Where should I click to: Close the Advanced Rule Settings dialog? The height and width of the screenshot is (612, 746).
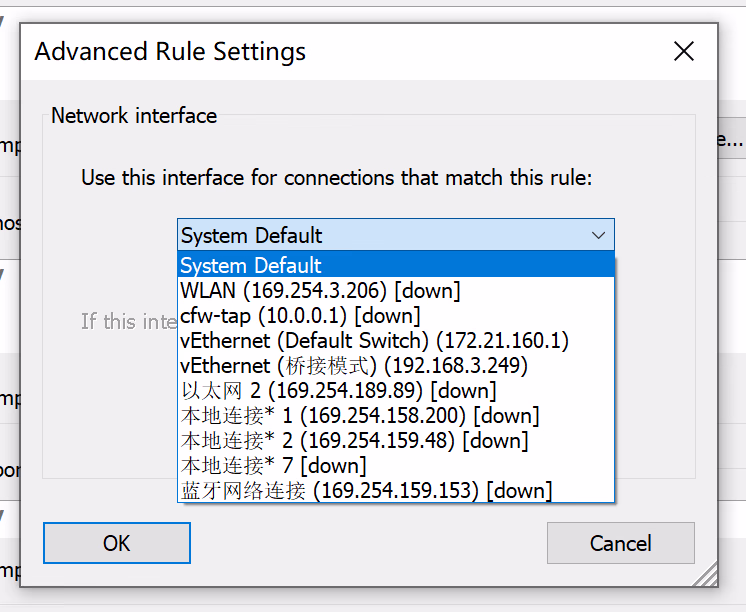(x=684, y=52)
